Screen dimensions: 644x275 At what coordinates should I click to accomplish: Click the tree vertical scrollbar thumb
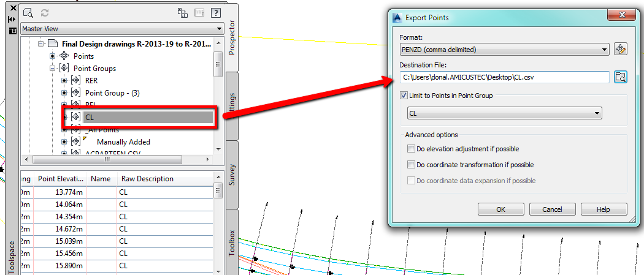(x=218, y=64)
